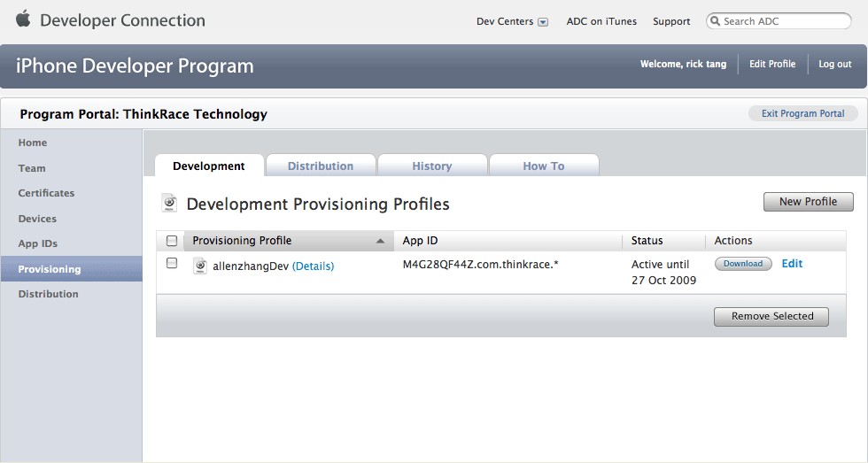
Task: Open allenzhangDev Details link
Action: pos(313,266)
